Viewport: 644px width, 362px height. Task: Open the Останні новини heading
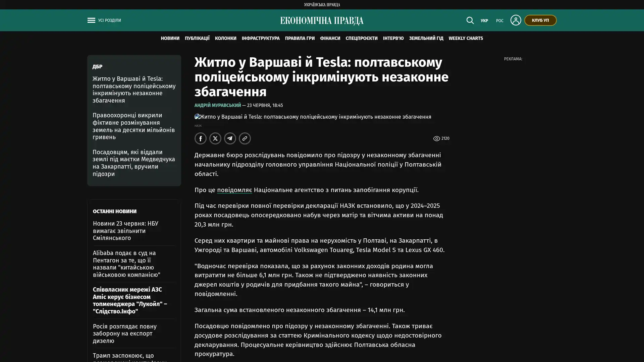(115, 212)
